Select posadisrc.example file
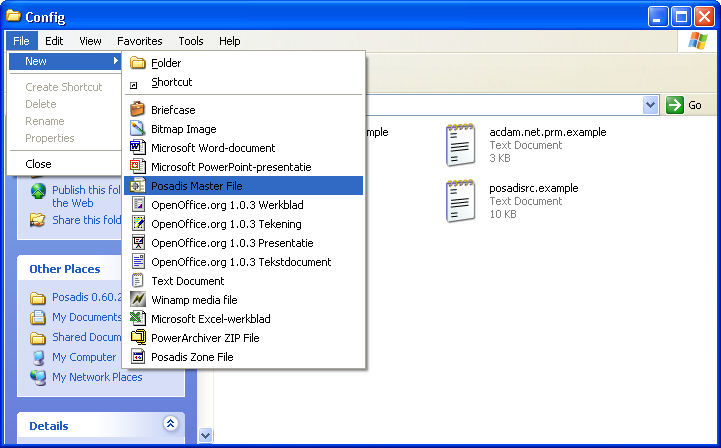Screen dimensions: 721x448 tap(533, 188)
